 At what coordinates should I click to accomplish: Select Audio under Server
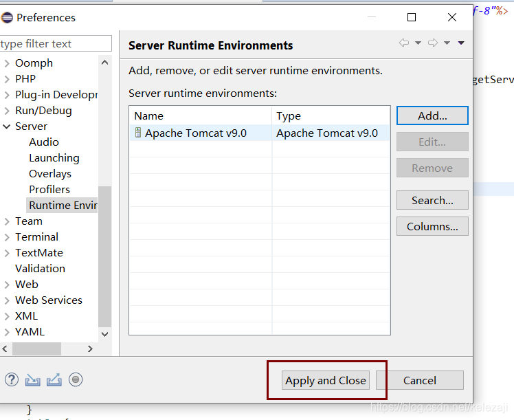[44, 142]
